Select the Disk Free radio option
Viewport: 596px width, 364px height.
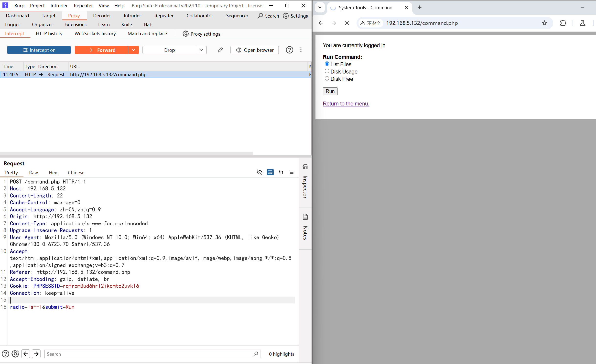tap(327, 79)
